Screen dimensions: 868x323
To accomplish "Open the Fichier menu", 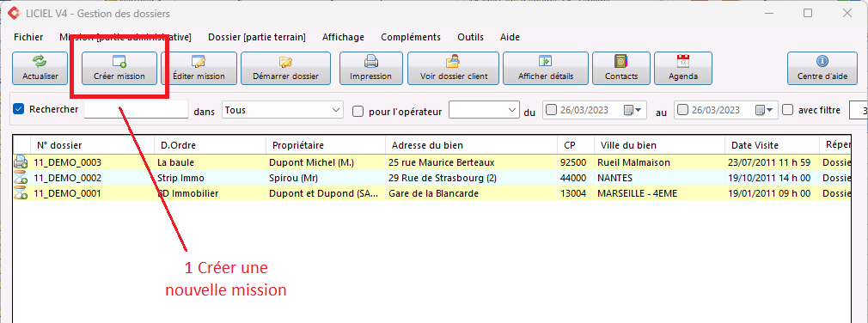I will 28,37.
